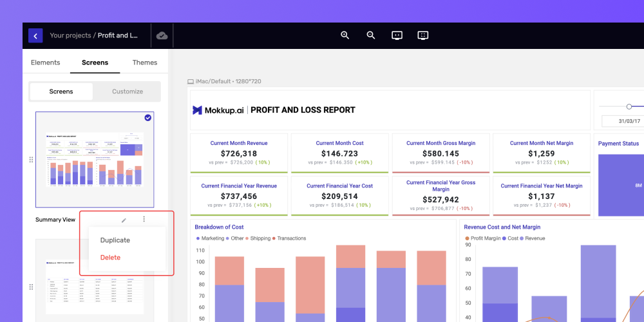The width and height of the screenshot is (644, 322).
Task: Choose Delete from the screen menu
Action: pos(111,258)
